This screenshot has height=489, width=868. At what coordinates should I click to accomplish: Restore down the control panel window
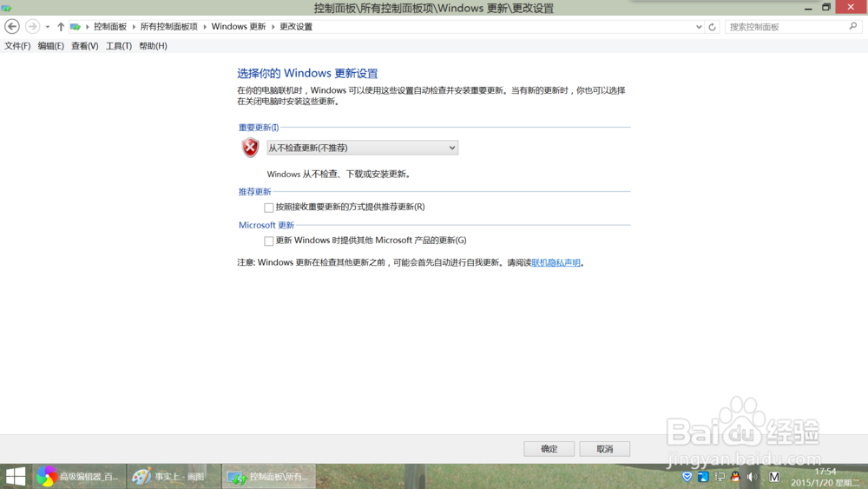826,7
